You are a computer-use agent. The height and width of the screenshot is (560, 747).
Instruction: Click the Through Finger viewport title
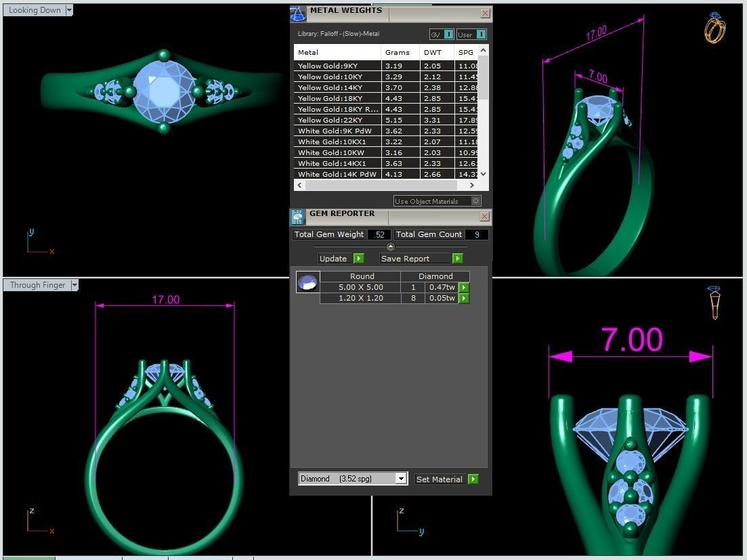pos(38,285)
